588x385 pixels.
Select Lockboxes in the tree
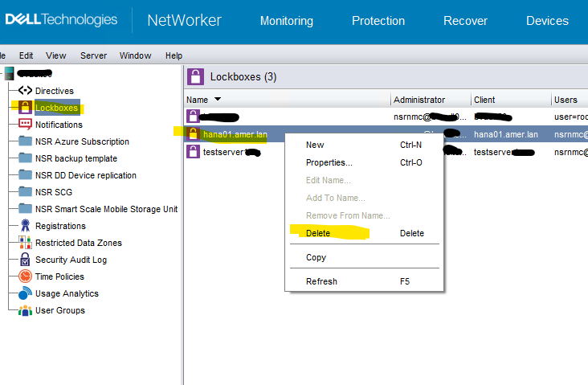[x=56, y=108]
